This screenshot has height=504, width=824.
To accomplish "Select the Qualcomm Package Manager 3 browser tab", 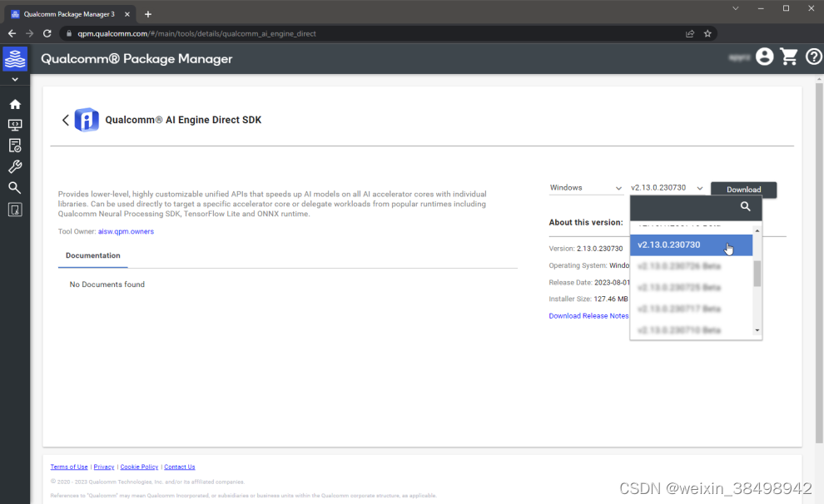I will pyautogui.click(x=71, y=13).
